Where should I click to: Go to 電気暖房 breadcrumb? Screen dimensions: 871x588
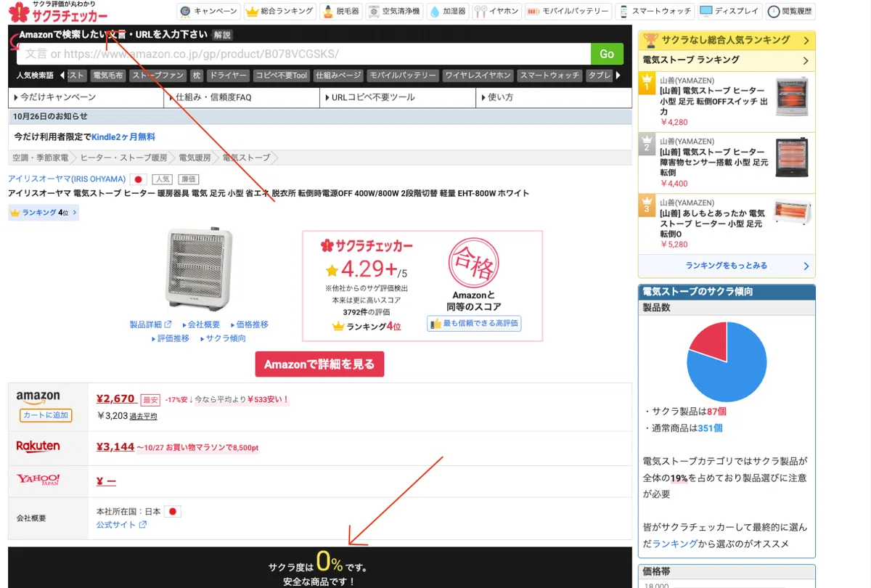tap(195, 158)
